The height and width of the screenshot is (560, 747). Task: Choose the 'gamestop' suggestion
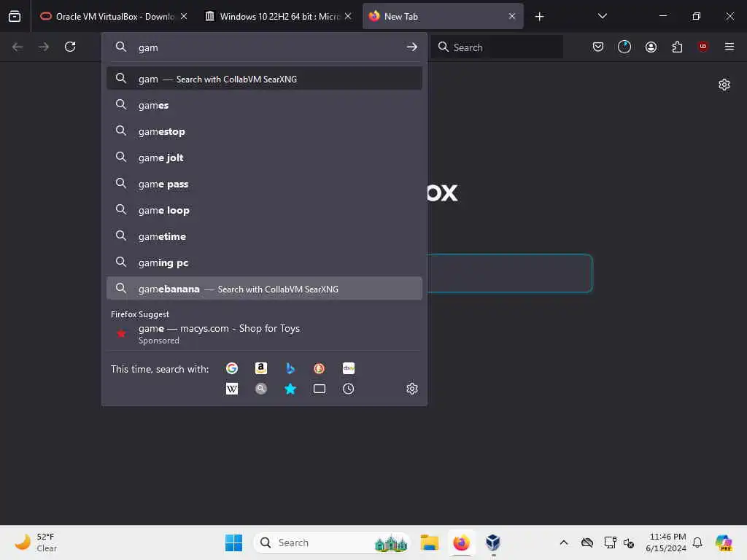click(264, 131)
